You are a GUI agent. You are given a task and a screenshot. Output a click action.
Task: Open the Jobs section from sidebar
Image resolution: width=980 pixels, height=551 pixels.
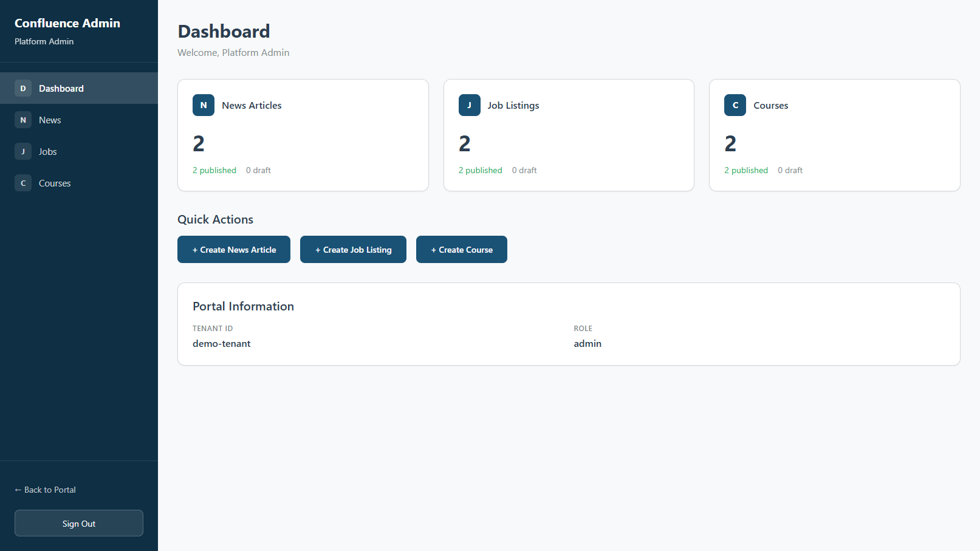[x=47, y=151]
